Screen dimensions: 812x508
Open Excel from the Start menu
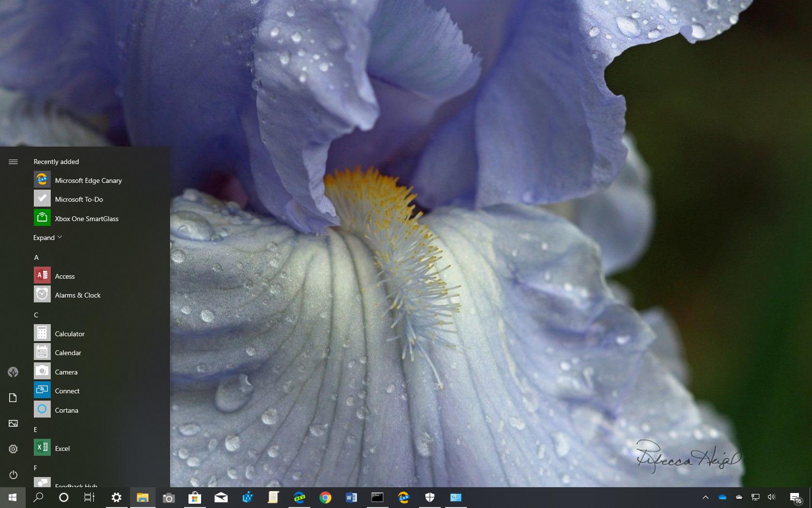(63, 448)
